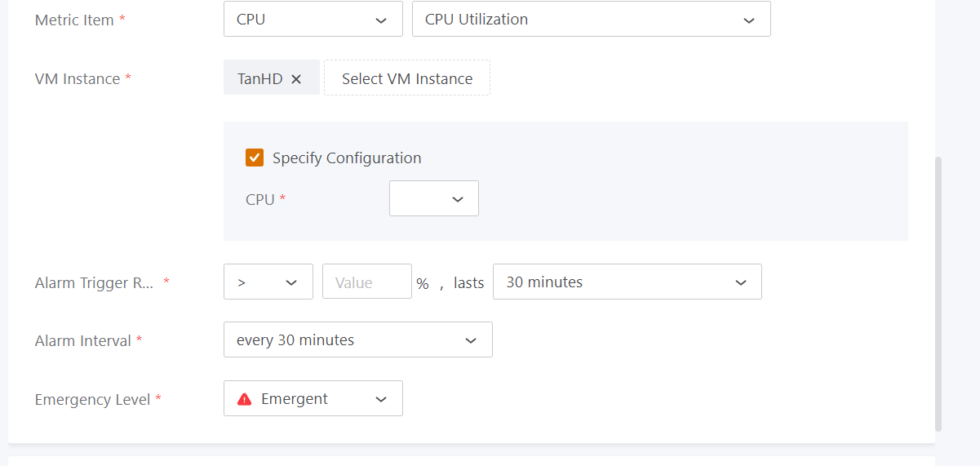The height and width of the screenshot is (466, 980).
Task: Click the Select VM Instance button
Action: point(407,78)
